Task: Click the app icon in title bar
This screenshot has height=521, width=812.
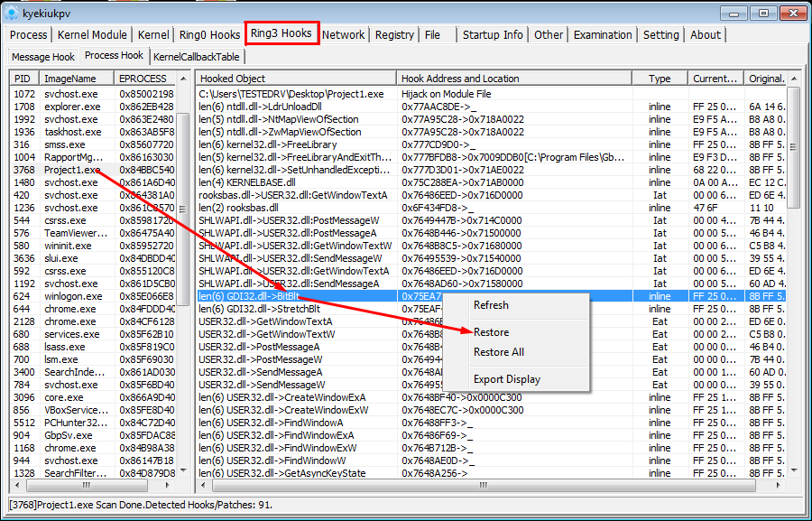Action: [12, 13]
